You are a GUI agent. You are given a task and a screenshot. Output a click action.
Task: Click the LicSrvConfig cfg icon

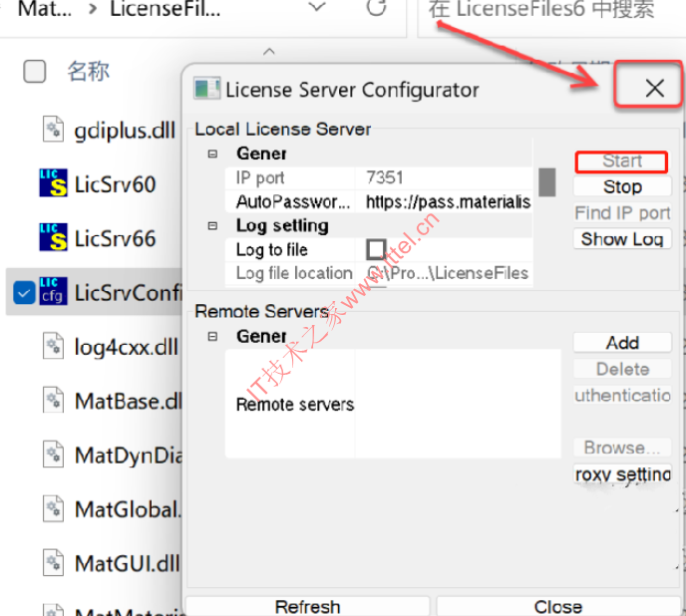[54, 291]
